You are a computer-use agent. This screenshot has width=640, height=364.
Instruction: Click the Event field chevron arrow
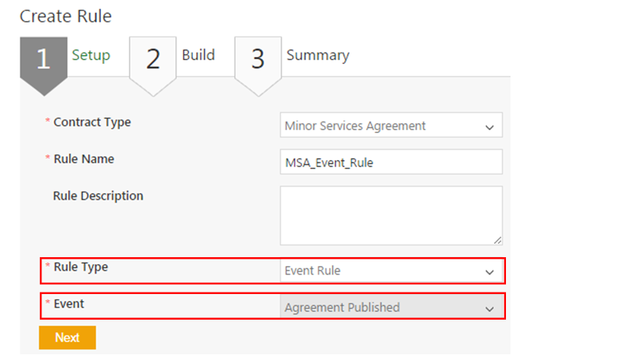(x=490, y=308)
